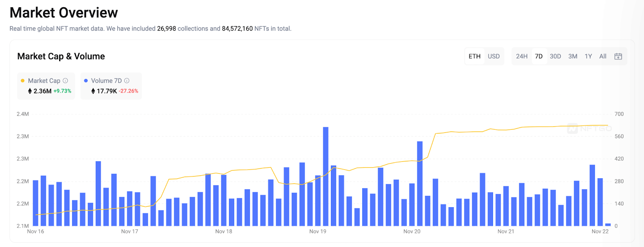Switch currency to USD
This screenshot has height=247, width=644.
pyautogui.click(x=493, y=56)
